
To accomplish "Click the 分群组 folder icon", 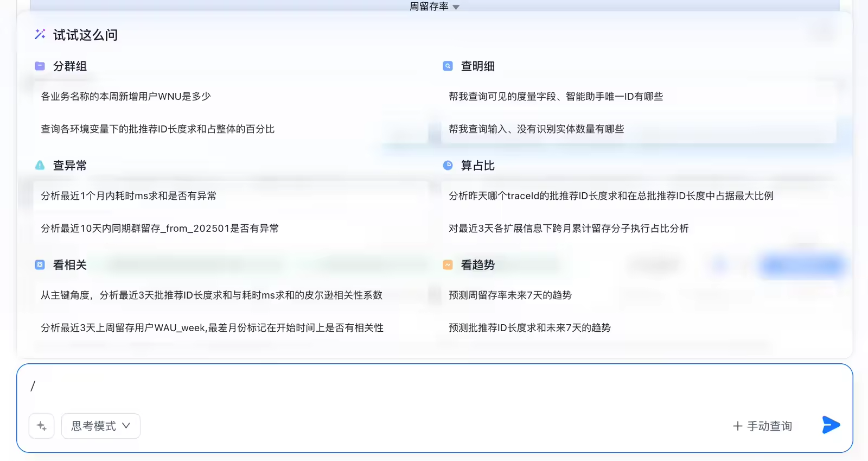I will coord(40,66).
